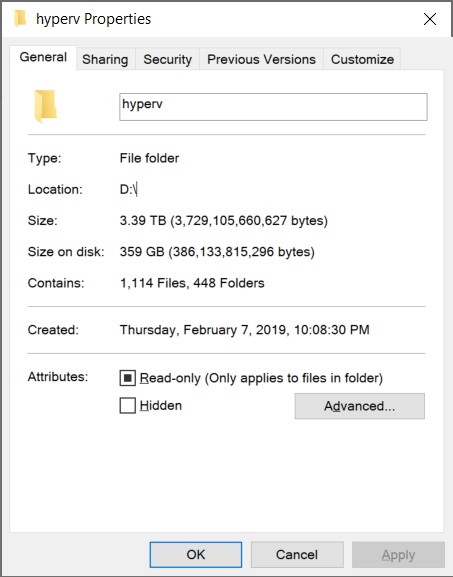Screen dimensions: 453x577
Task: Confirm with the OK button
Action: pos(196,555)
